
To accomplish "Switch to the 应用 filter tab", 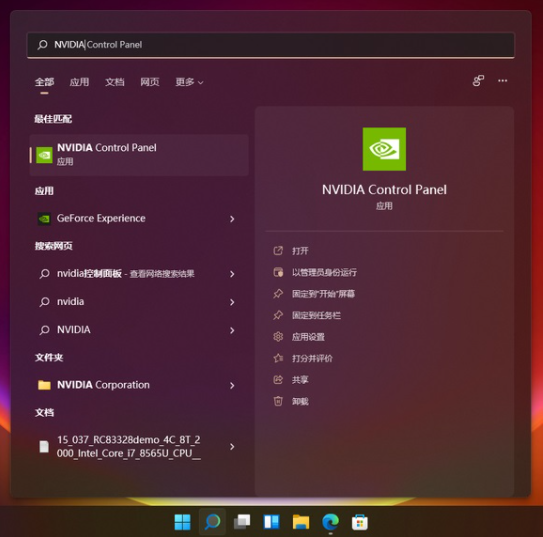I will point(79,82).
